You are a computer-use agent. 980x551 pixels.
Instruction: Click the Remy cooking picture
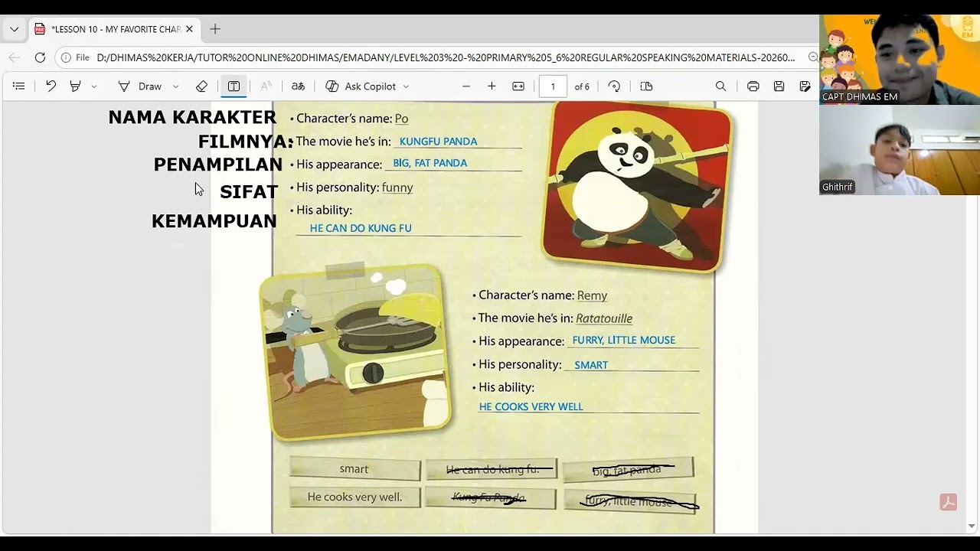click(355, 353)
